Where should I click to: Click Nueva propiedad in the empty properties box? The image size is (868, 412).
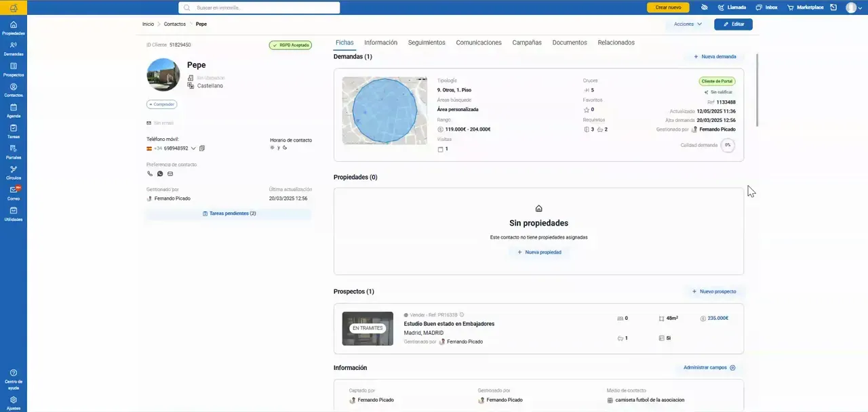coord(539,252)
